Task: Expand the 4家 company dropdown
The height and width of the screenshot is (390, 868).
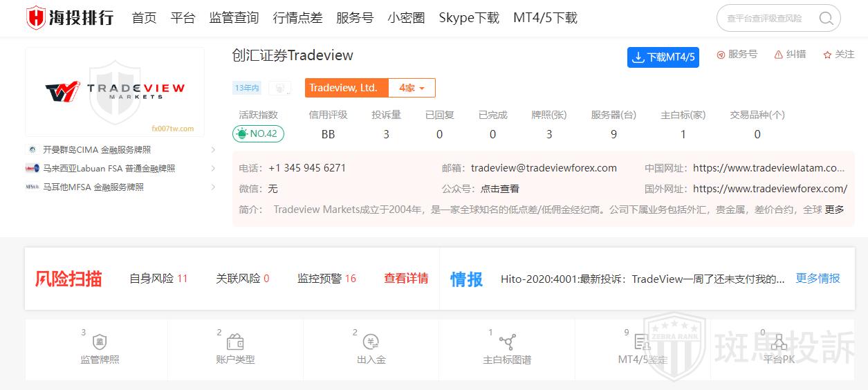Action: click(412, 88)
